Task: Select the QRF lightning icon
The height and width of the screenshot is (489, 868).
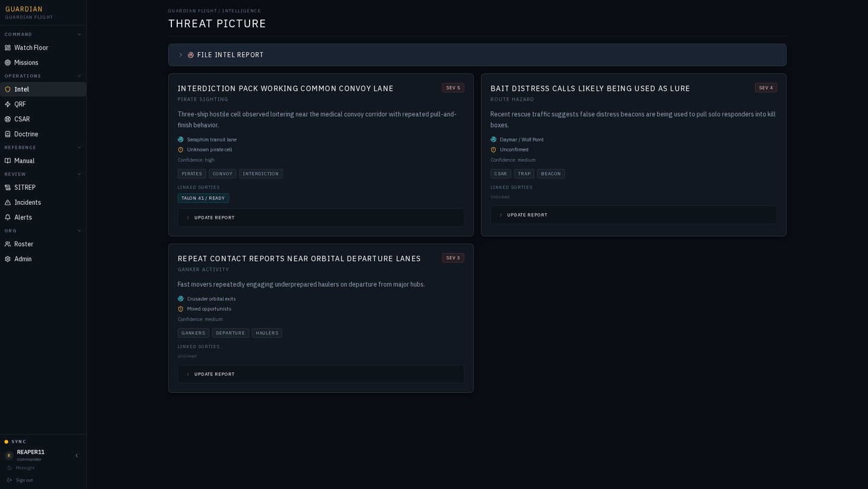Action: 8,104
